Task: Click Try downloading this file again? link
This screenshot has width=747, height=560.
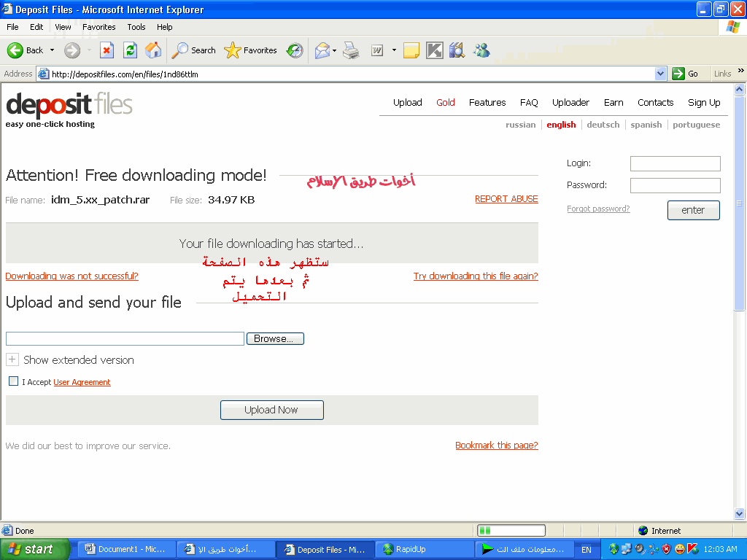Action: coord(476,276)
